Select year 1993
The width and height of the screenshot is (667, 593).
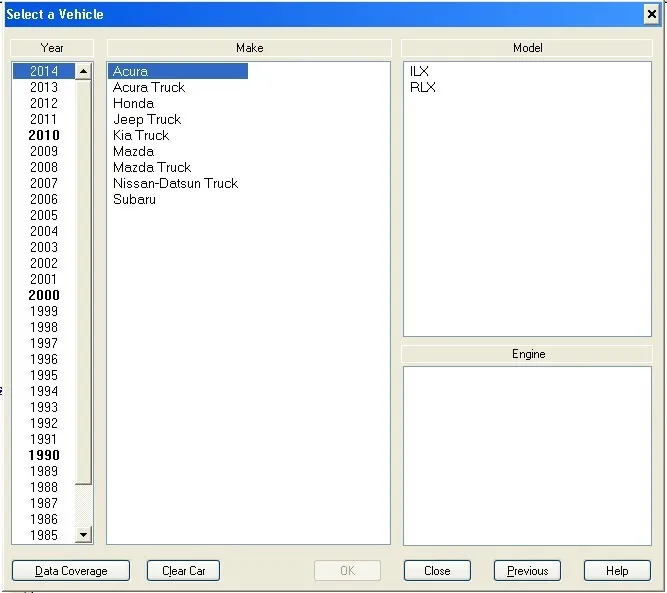click(x=44, y=407)
